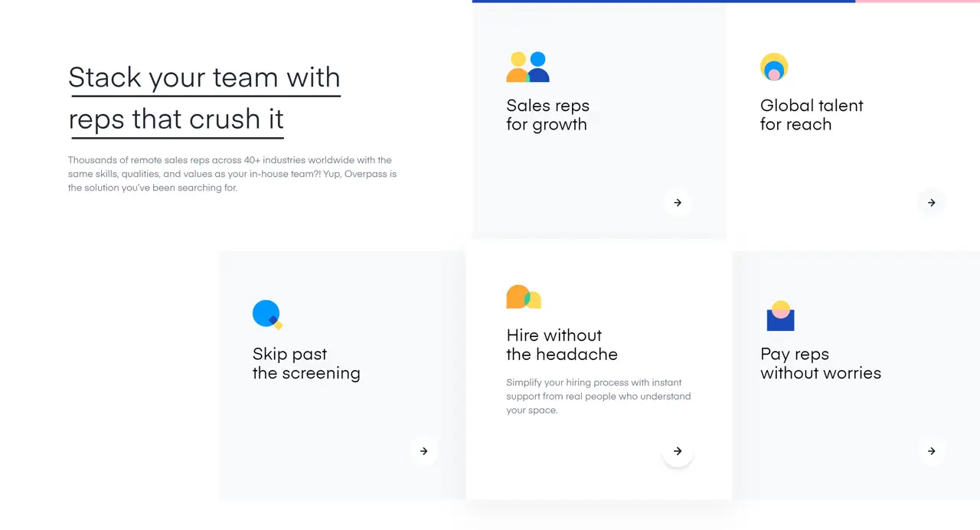The width and height of the screenshot is (980, 530).
Task: Open Hire without the headache heading
Action: pyautogui.click(x=561, y=345)
